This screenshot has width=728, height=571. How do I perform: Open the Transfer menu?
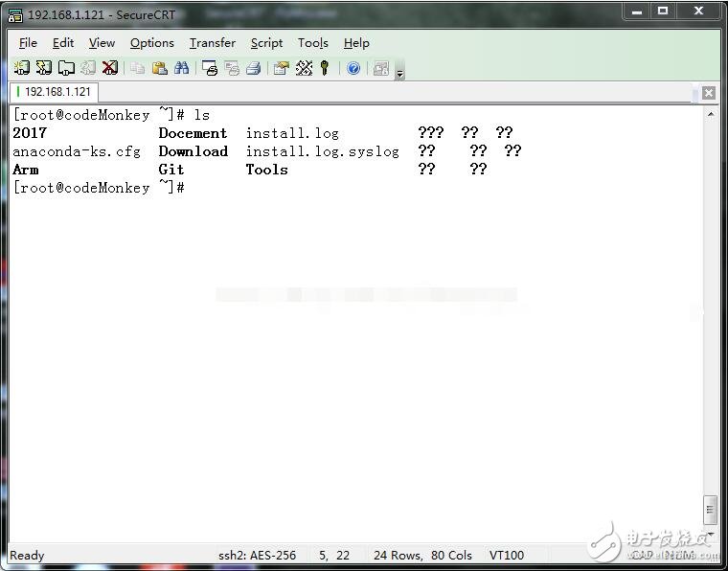212,43
